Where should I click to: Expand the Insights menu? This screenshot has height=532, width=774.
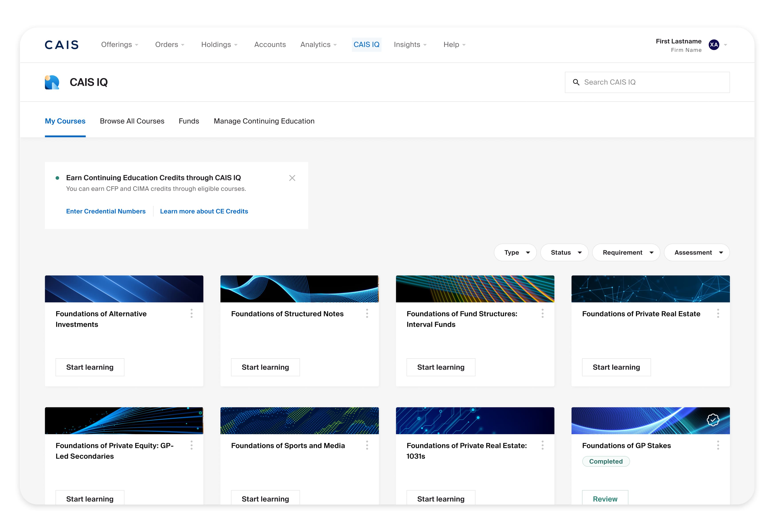coord(410,45)
